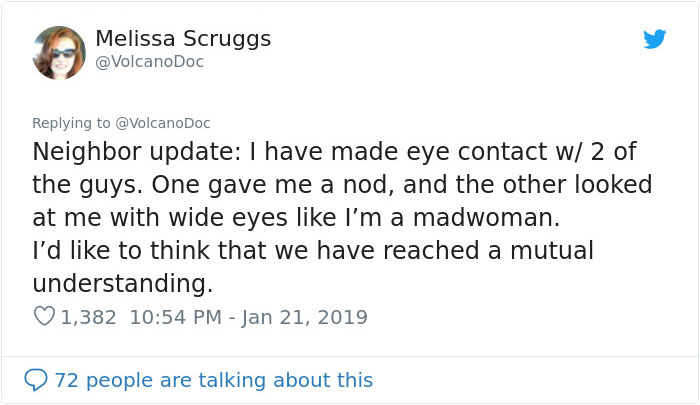Open "72 people are talking about this"
The width and height of the screenshot is (700, 405).
213,380
